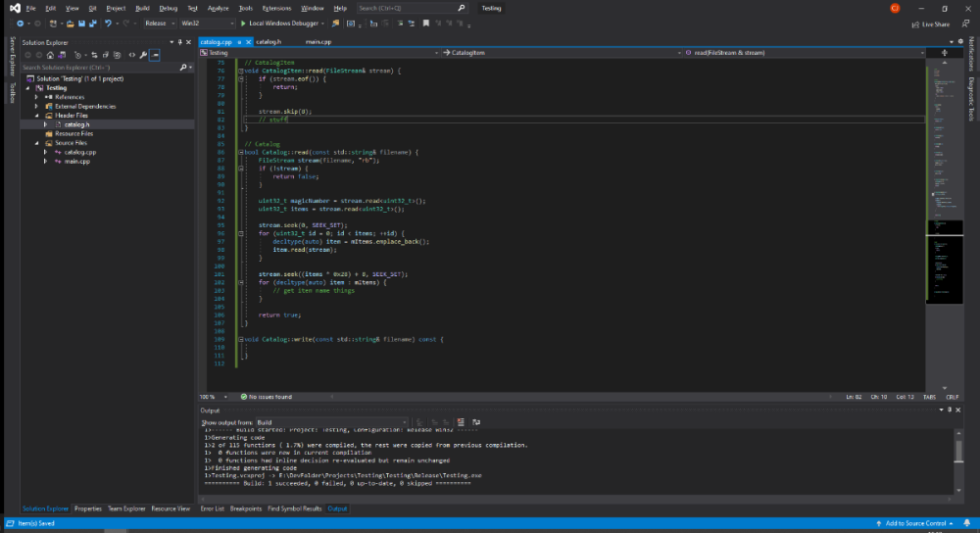
Task: Open the Build menu
Action: (x=142, y=8)
